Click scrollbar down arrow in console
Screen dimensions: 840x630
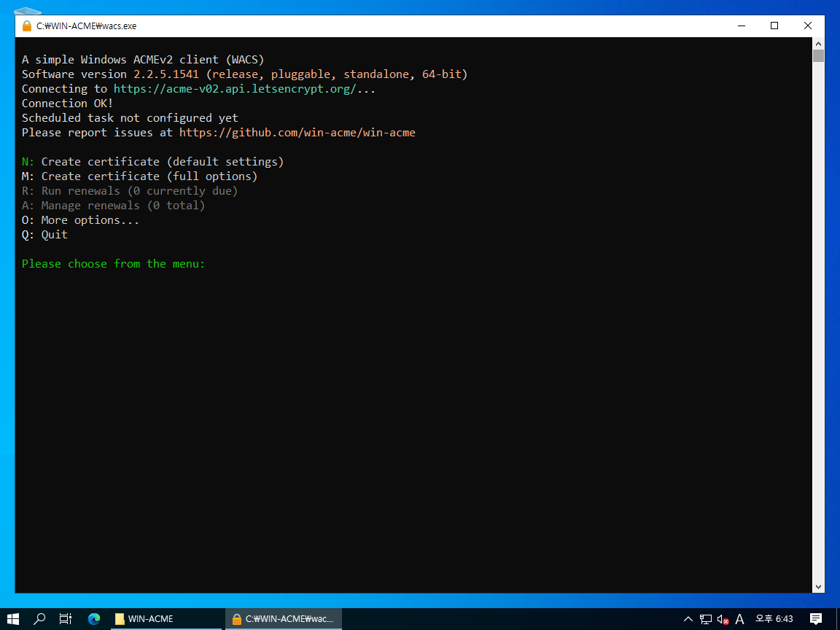[x=818, y=586]
